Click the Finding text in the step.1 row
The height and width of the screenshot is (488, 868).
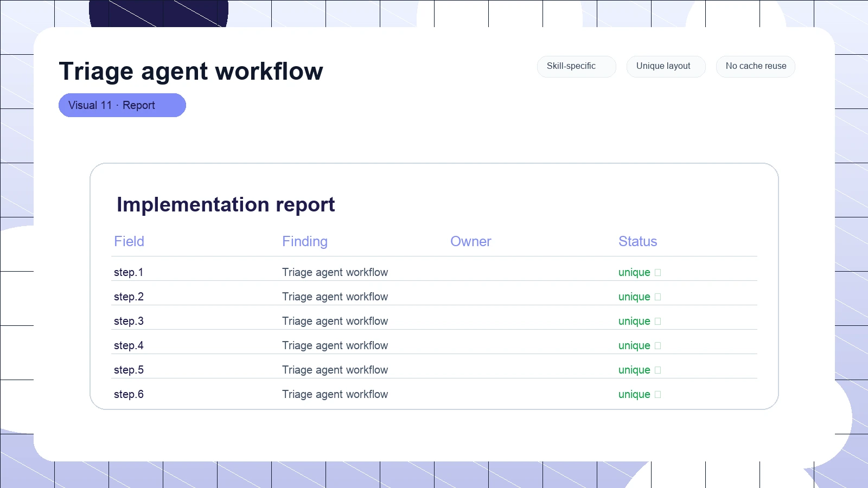[335, 272]
